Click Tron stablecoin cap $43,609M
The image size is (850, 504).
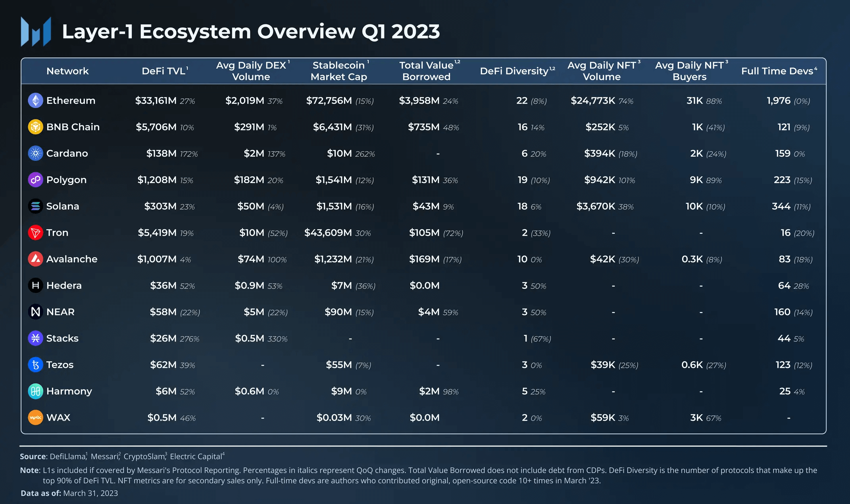tap(328, 233)
